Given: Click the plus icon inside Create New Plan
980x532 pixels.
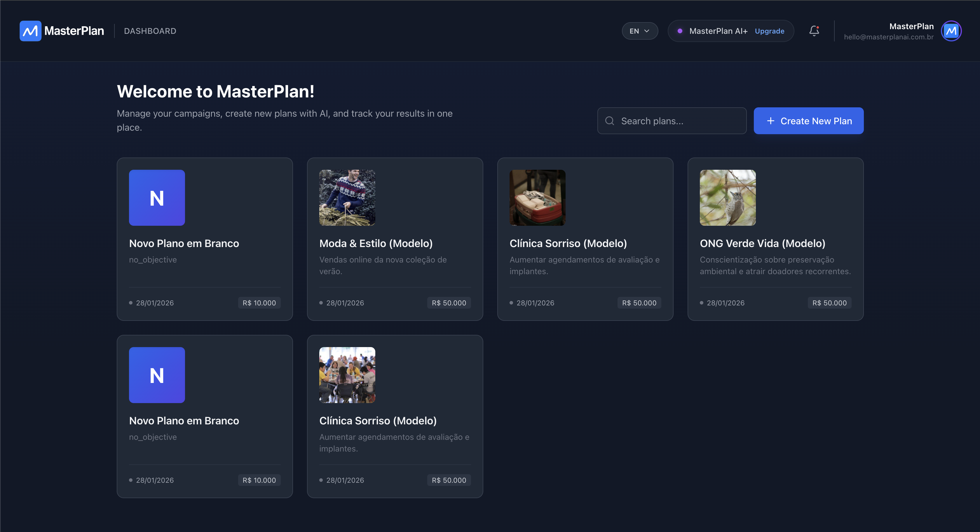Looking at the screenshot, I should pos(770,120).
